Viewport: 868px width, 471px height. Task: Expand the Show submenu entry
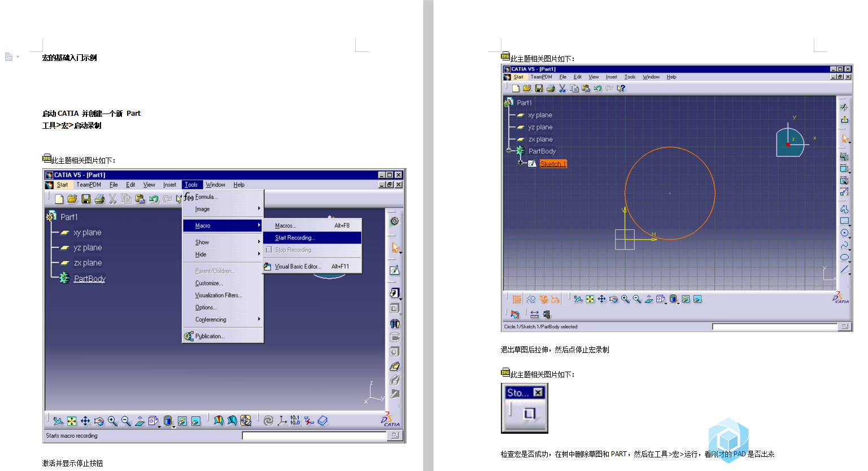click(224, 242)
